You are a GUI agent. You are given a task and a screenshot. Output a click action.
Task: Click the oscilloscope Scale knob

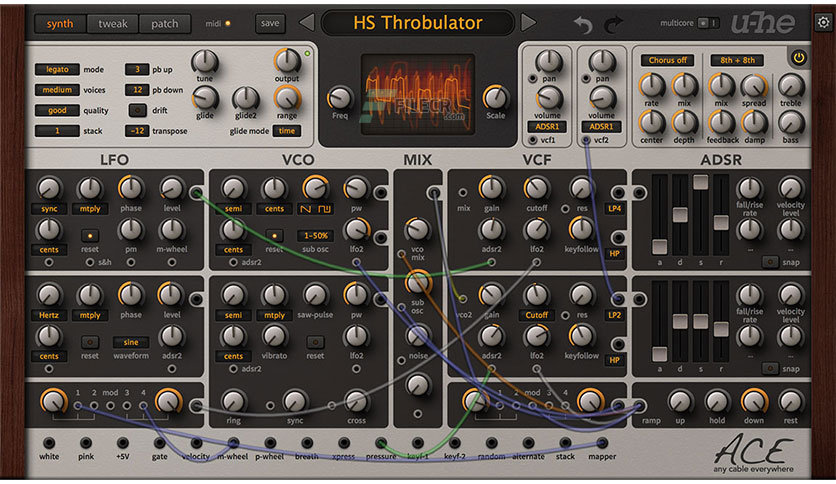pos(495,98)
